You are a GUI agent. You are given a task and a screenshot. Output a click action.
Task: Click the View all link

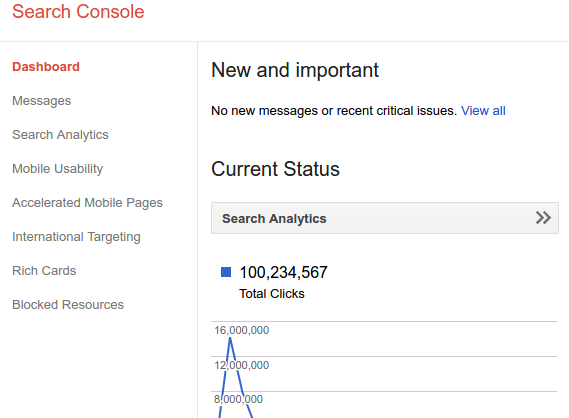[x=483, y=111]
